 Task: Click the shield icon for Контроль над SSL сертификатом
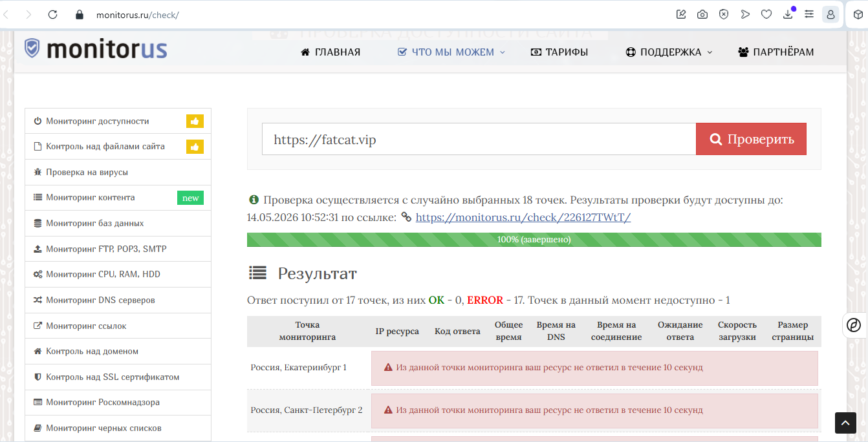[x=36, y=377]
